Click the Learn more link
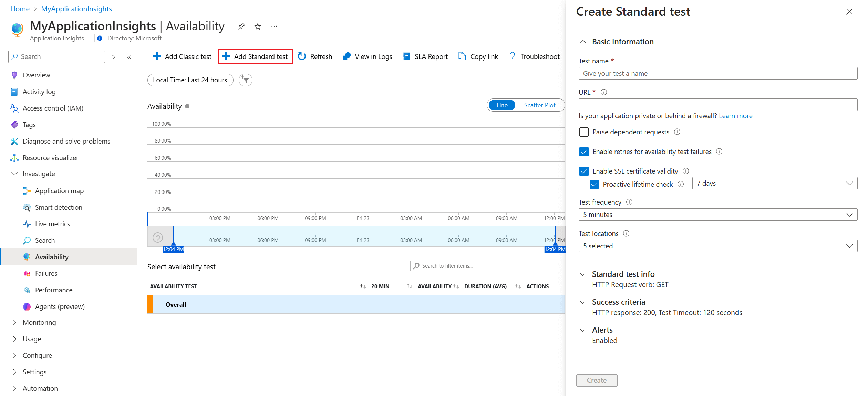The image size is (868, 396). click(x=735, y=116)
